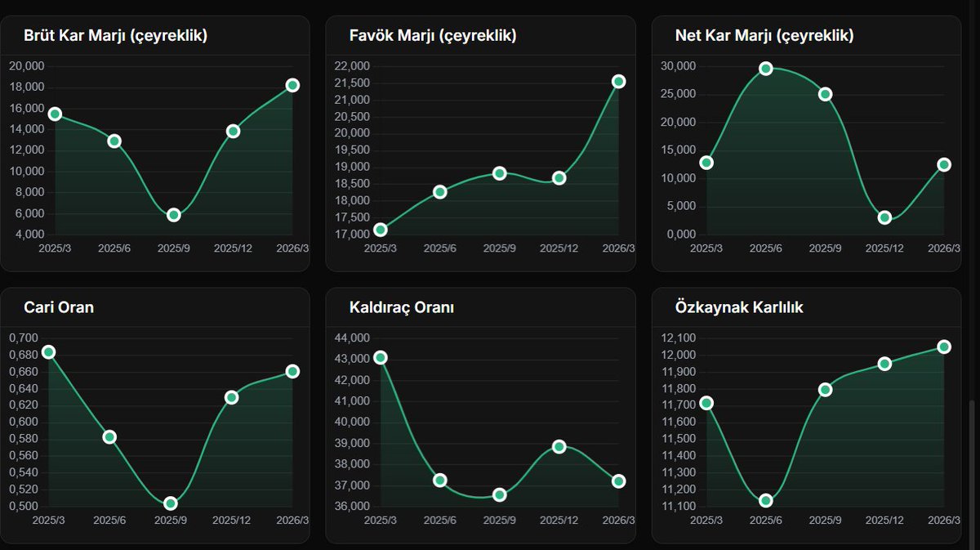Click the 17,000 axis label in Favök Marjı chart
Viewport: 980px width, 550px height.
352,235
